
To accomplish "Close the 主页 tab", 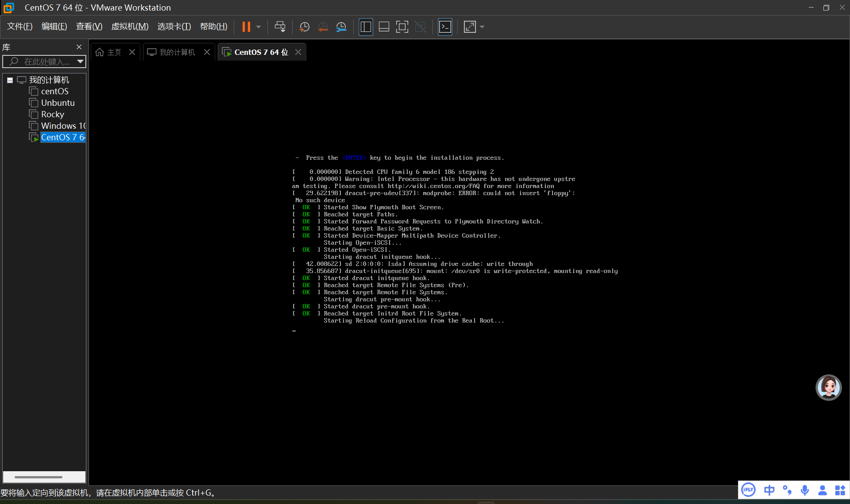I will pos(132,52).
